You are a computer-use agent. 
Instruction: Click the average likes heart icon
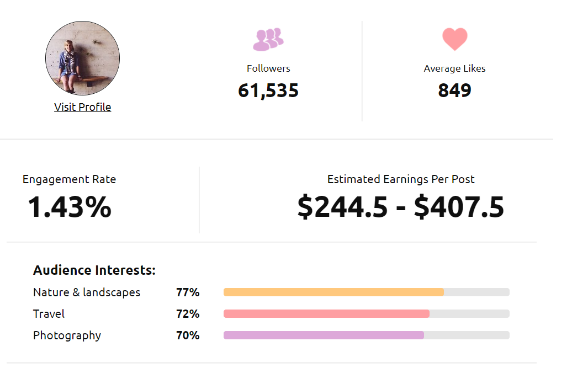click(455, 39)
